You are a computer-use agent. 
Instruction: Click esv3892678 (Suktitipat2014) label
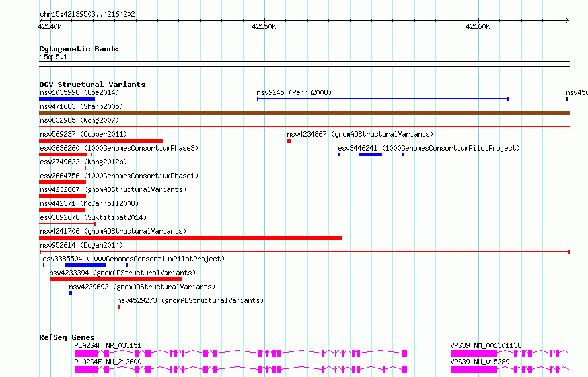93,217
